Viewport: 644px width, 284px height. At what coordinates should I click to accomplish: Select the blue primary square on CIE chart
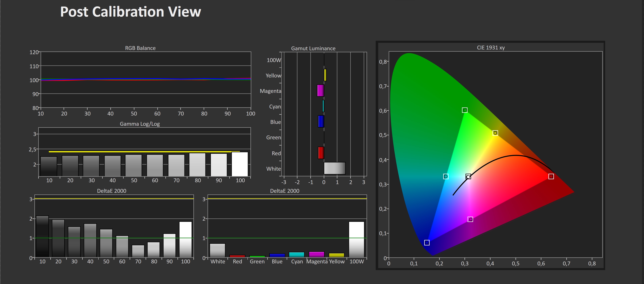pyautogui.click(x=427, y=243)
